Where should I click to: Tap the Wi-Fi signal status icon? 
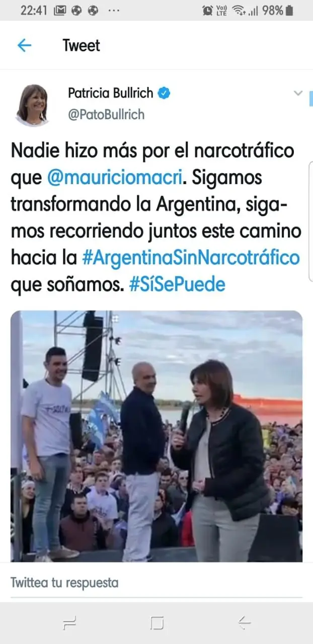(x=239, y=10)
